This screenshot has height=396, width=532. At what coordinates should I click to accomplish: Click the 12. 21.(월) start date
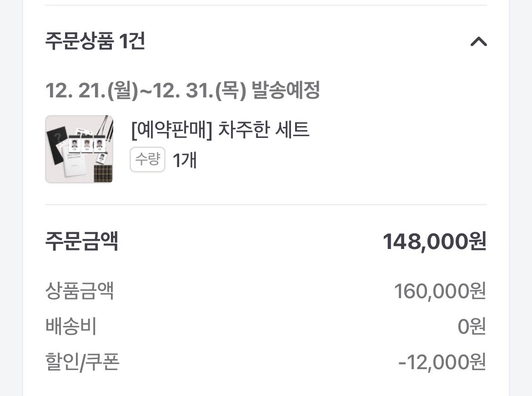91,91
